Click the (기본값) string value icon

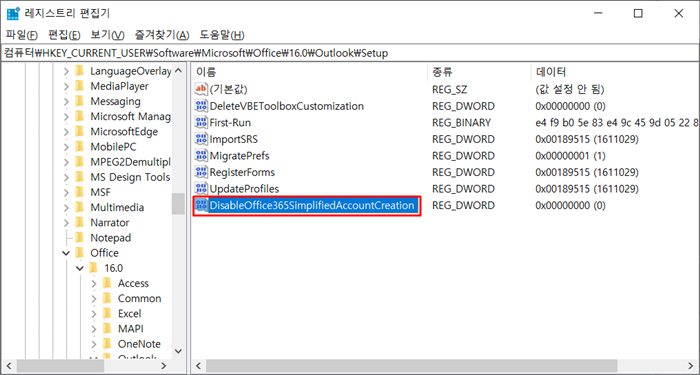tap(201, 89)
